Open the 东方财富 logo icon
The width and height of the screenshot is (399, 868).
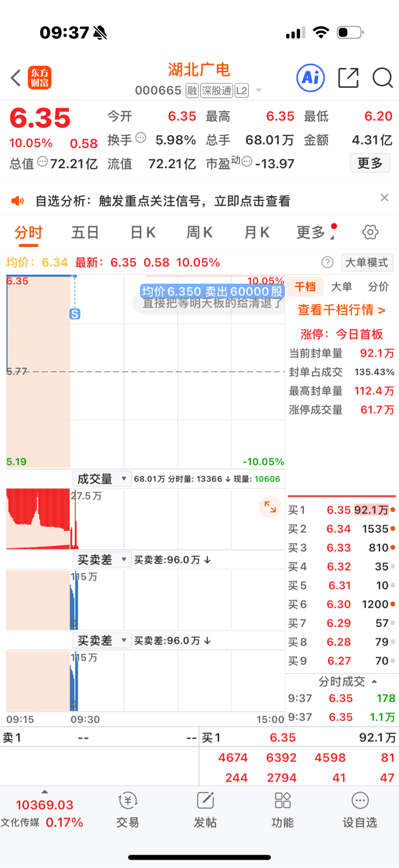point(39,78)
